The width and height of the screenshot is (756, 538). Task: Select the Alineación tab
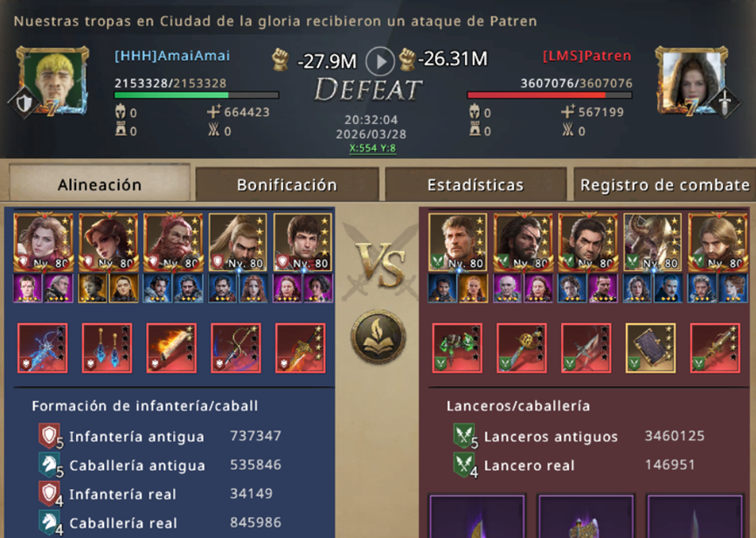click(100, 184)
